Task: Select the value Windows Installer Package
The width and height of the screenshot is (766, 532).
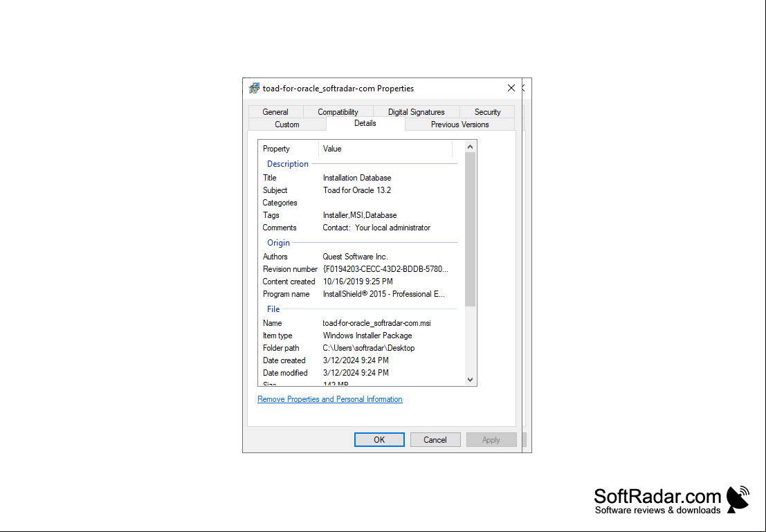Action: (367, 336)
